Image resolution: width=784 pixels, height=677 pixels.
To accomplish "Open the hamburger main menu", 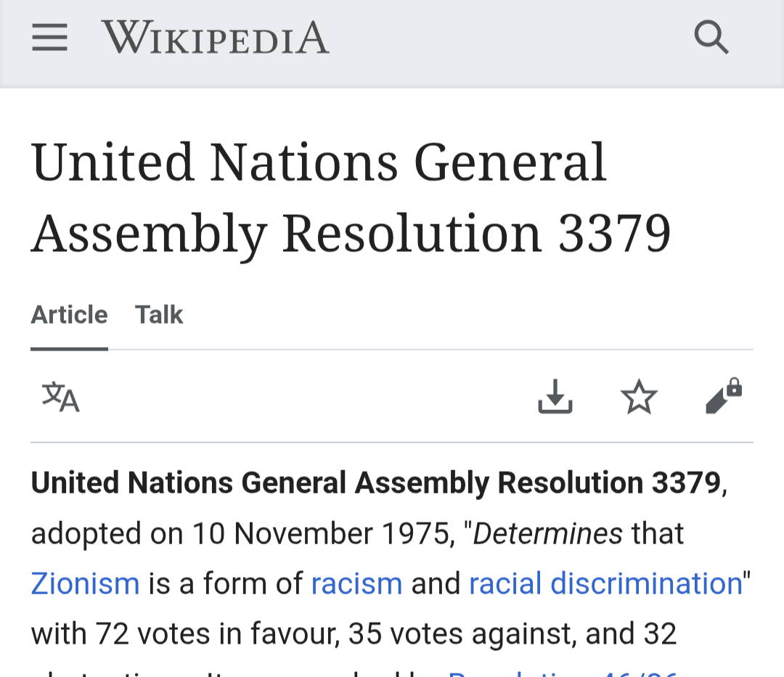I will (x=49, y=38).
